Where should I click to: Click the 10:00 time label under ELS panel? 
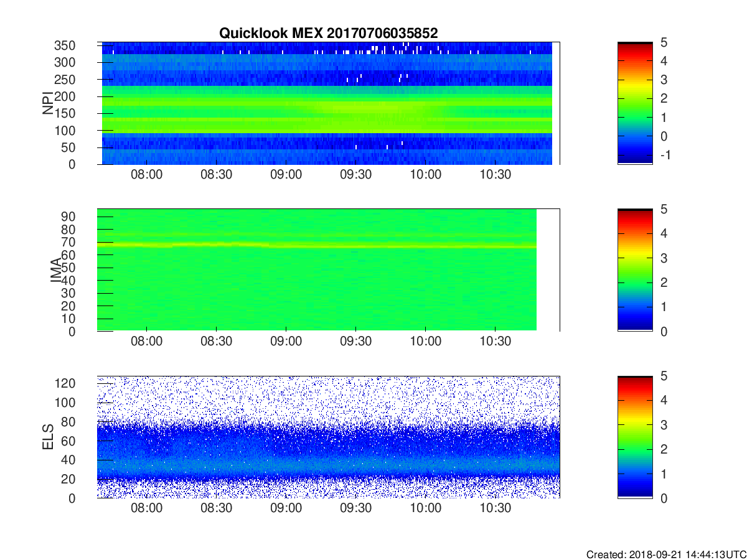(425, 508)
